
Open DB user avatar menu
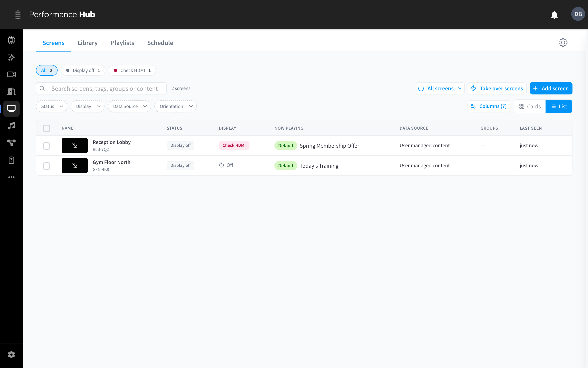pos(578,14)
